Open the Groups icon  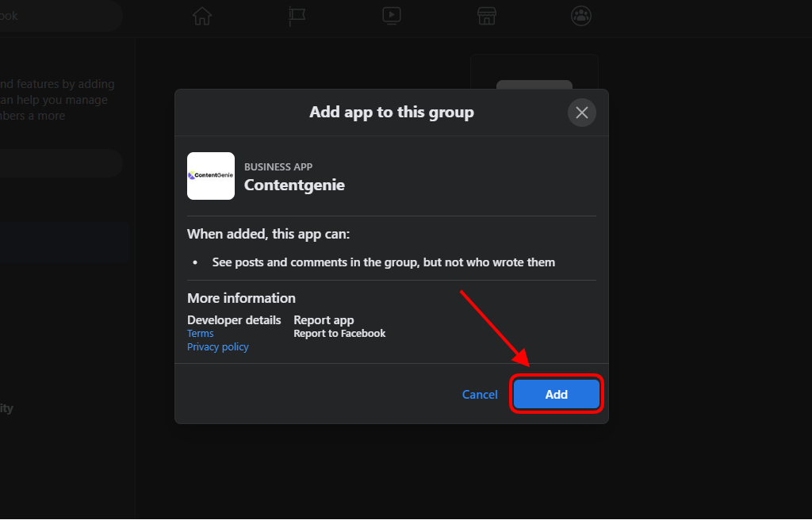point(581,16)
